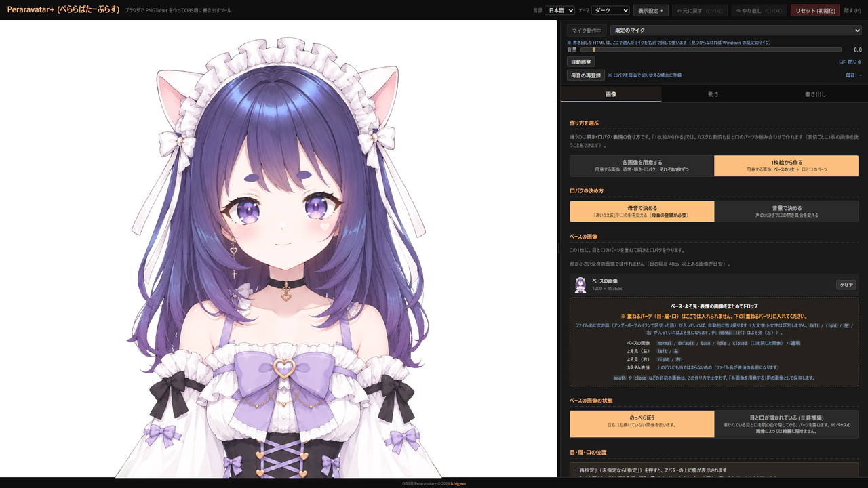Screen dimensions: 868x488
Task: Select のっぺらぼう base image state
Action: 642,424
